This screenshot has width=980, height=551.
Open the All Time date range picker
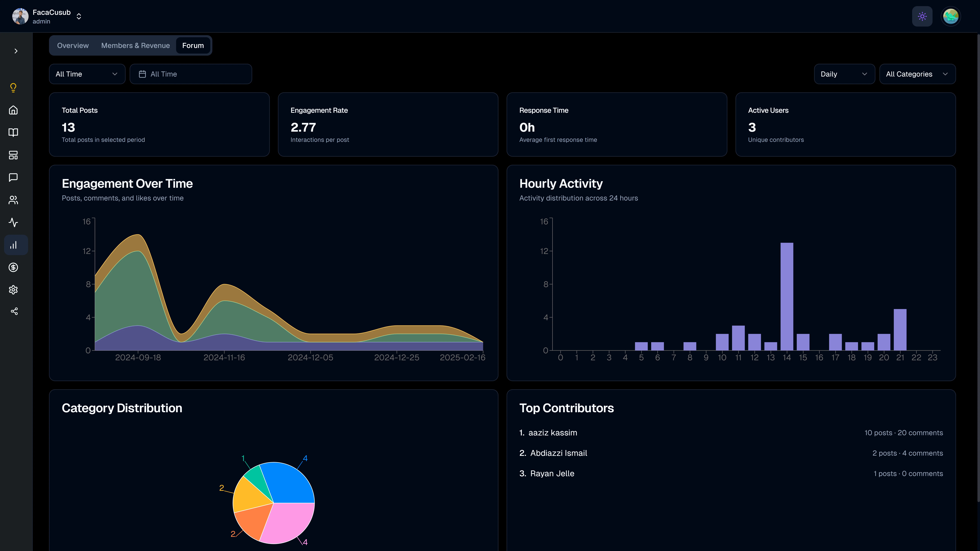coord(191,74)
